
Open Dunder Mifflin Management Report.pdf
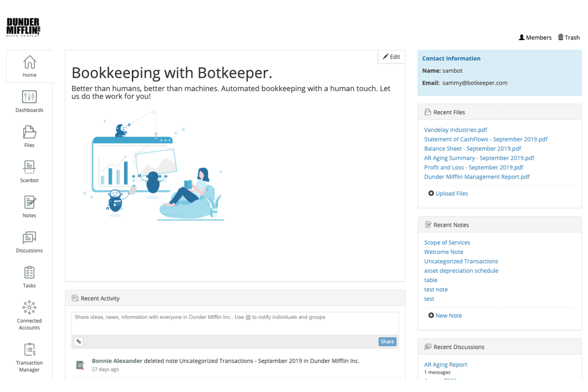(x=477, y=177)
